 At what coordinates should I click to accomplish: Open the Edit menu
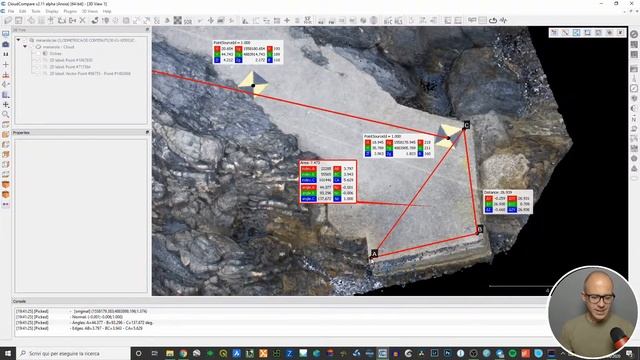[22, 11]
